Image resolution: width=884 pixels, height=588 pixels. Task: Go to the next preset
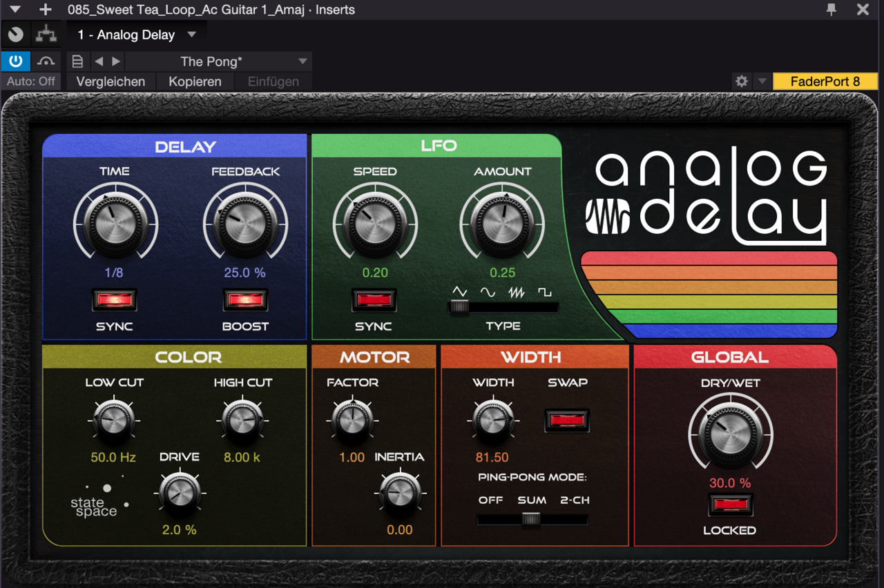pos(116,61)
